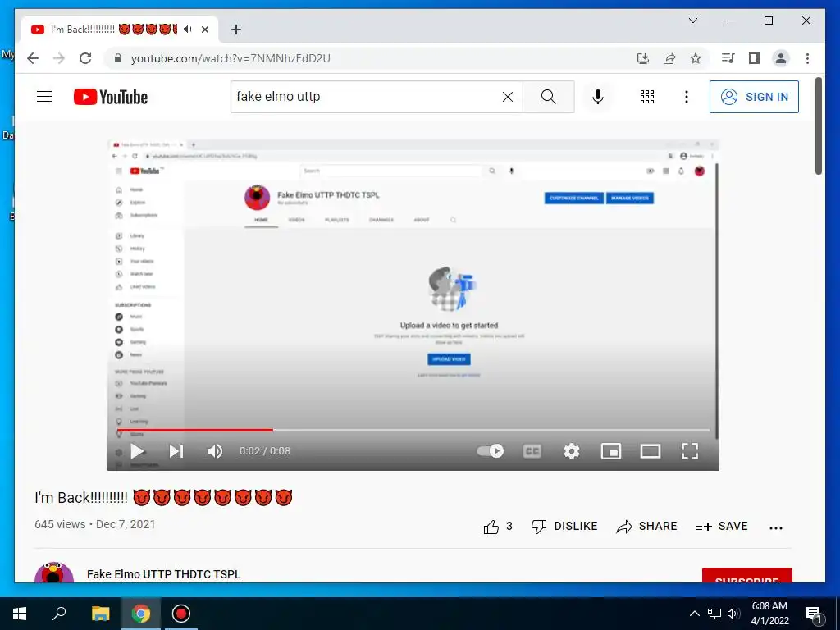Open more actions ellipsis below video
Viewport: 840px width, 630px height.
(x=776, y=527)
